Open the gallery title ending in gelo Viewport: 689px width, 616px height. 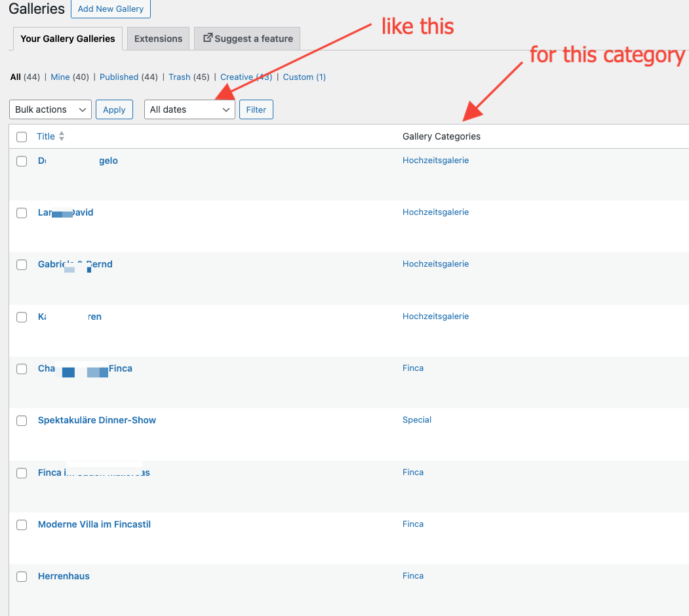(78, 161)
